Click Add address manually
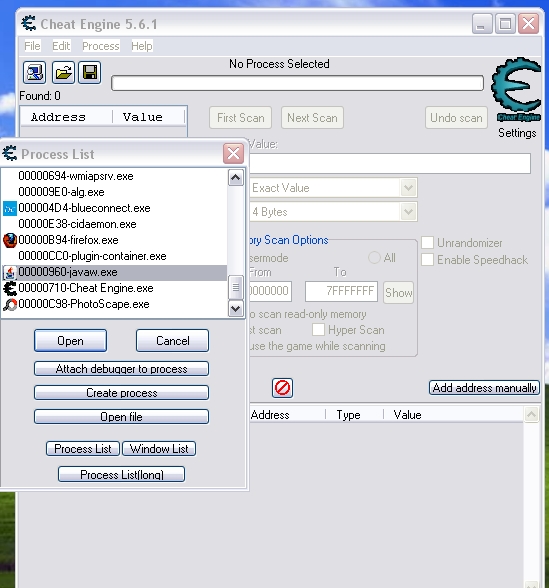This screenshot has width=549, height=588. coord(484,387)
